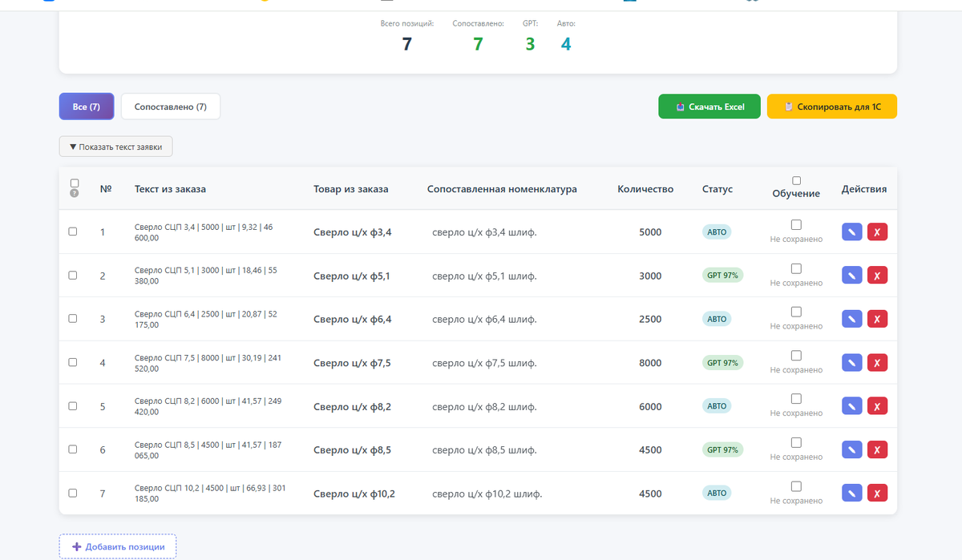Edit row 1 Сверло ц/х ф3,4
Screen dimensions: 962x560
point(852,232)
